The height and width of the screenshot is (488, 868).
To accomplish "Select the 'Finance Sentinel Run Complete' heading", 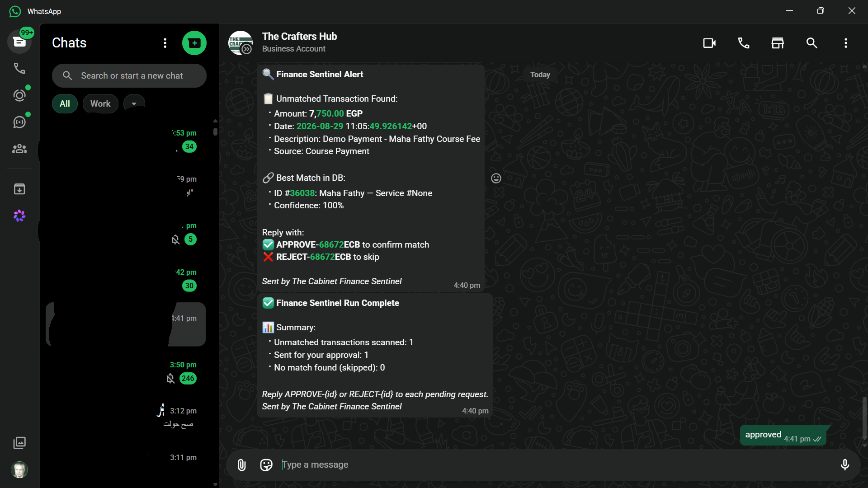I will [x=337, y=303].
